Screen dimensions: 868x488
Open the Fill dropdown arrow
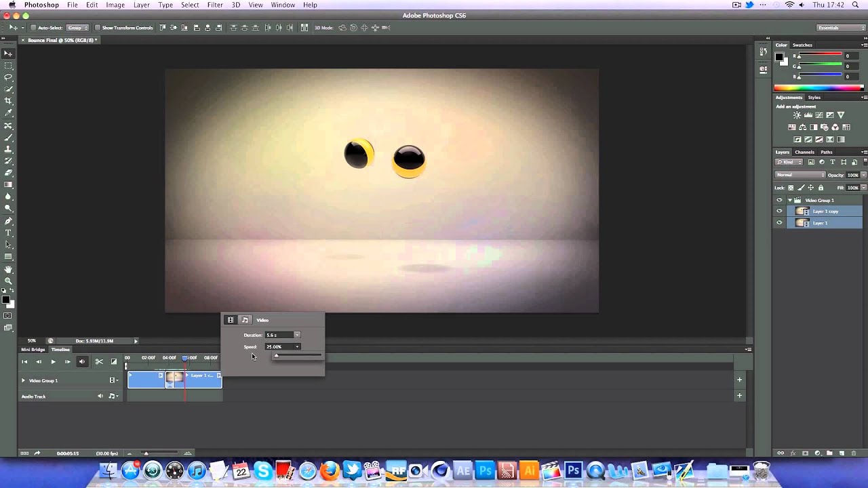[863, 188]
